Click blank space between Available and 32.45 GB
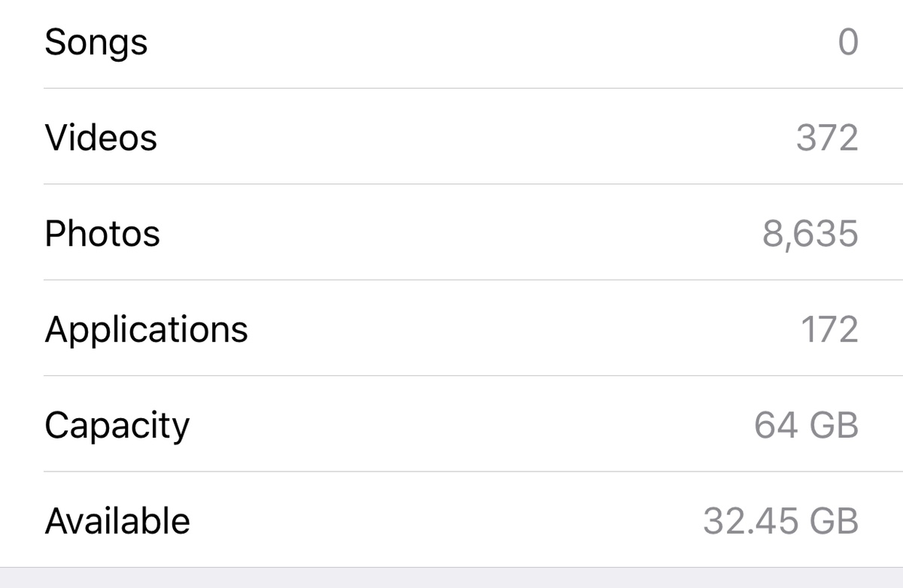903x588 pixels. coord(446,521)
